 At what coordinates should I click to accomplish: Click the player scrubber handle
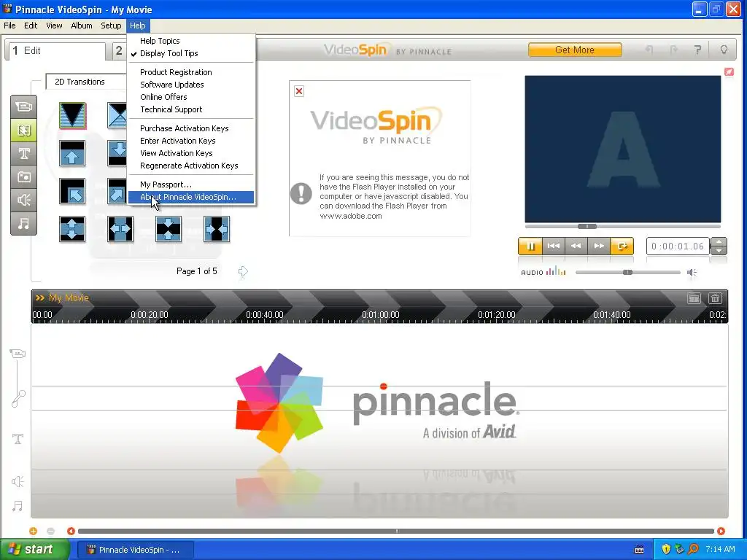[x=587, y=226]
